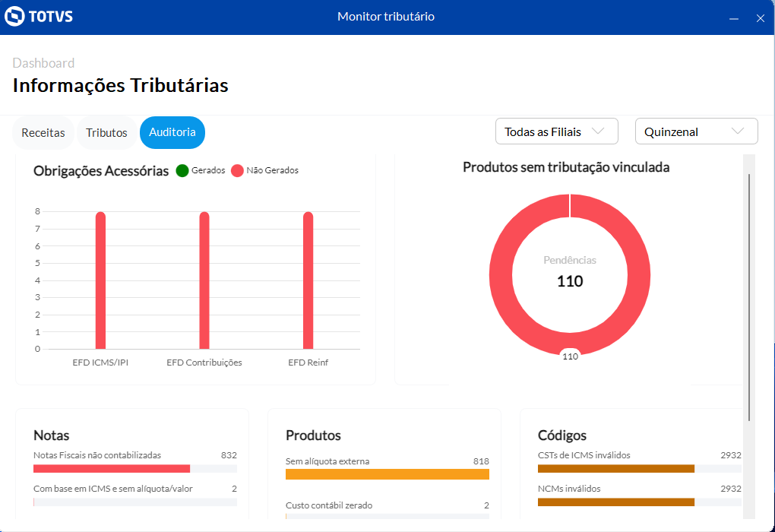This screenshot has width=775, height=532.
Task: Minimize the Monitor tributário window
Action: click(x=734, y=19)
